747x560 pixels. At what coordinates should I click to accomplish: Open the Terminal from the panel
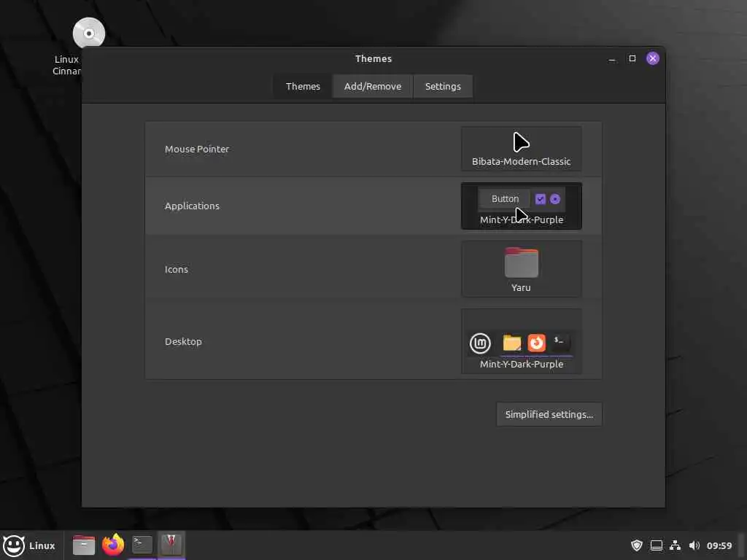(x=142, y=545)
